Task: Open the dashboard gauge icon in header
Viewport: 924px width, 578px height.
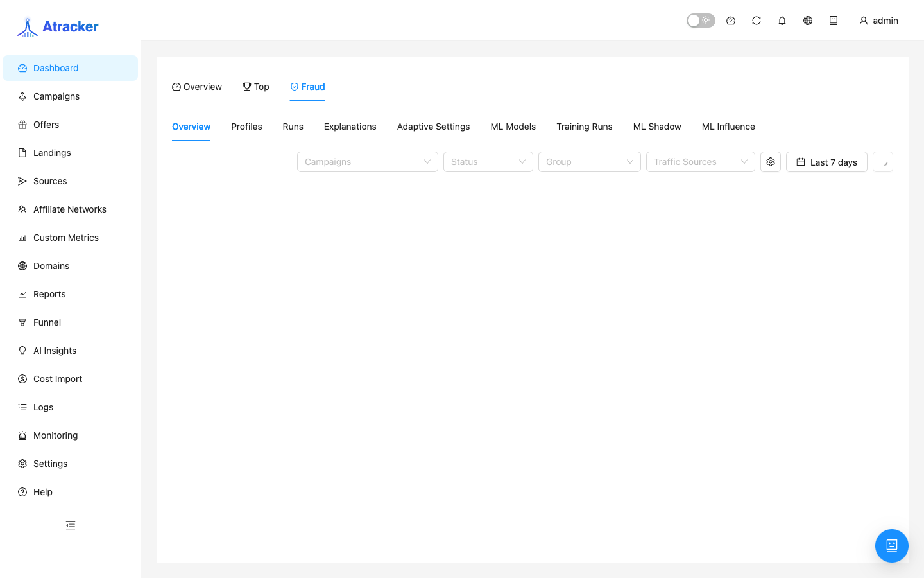Action: (x=731, y=21)
